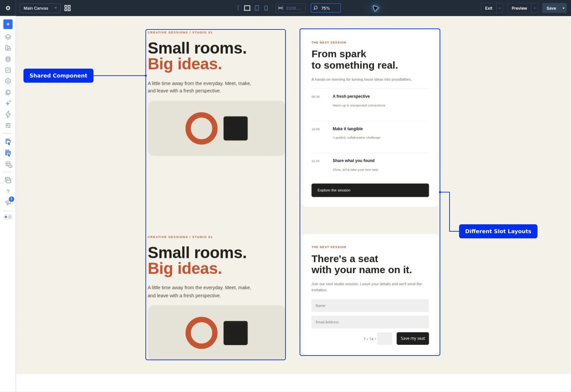Toggle the switch at bottom of sidebar

[x=8, y=217]
